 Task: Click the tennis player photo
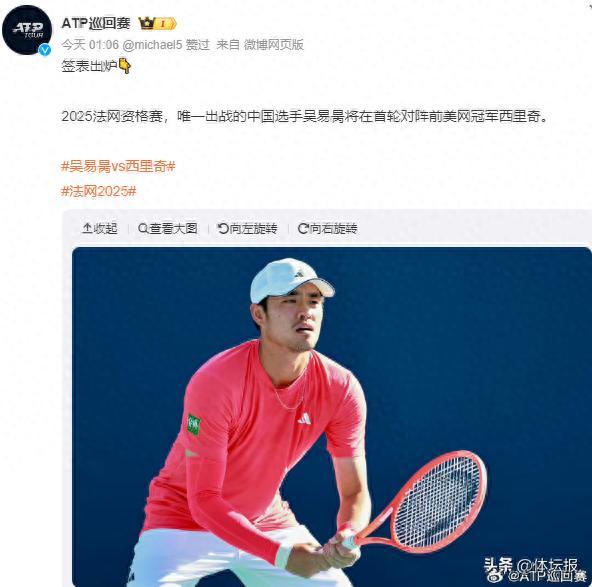click(x=331, y=417)
